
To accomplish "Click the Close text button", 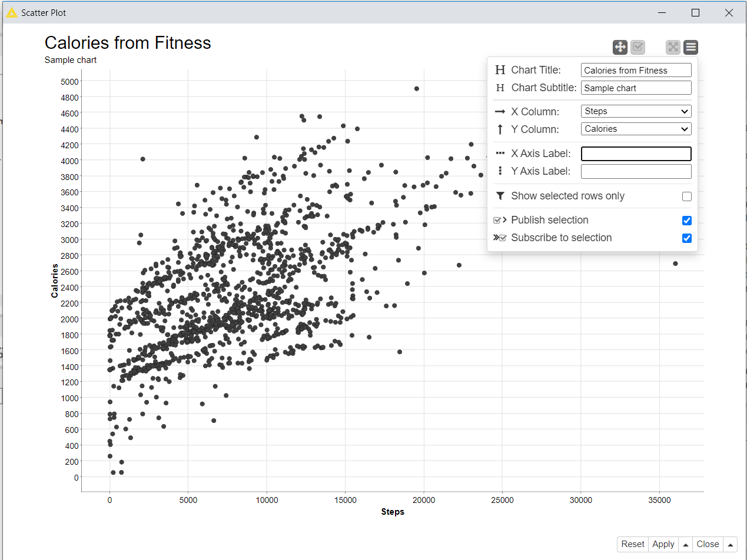I will (708, 544).
